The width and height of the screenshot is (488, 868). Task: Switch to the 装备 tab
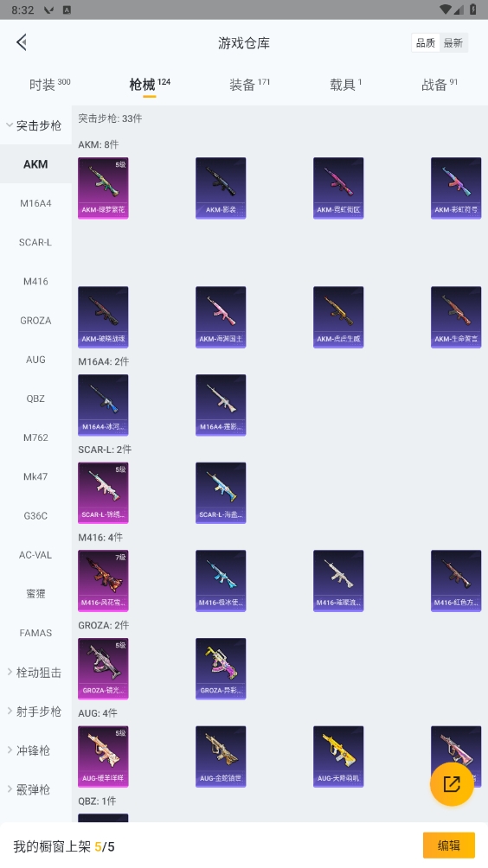click(249, 85)
